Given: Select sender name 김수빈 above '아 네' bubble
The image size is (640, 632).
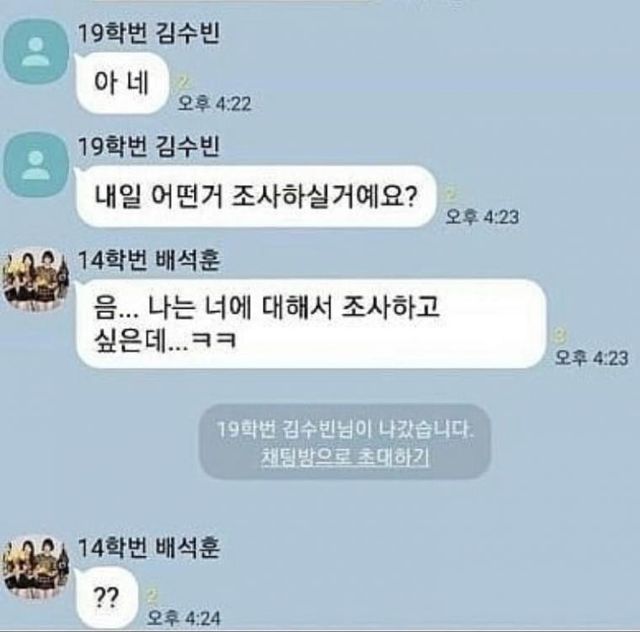Looking at the screenshot, I should click(x=149, y=33).
